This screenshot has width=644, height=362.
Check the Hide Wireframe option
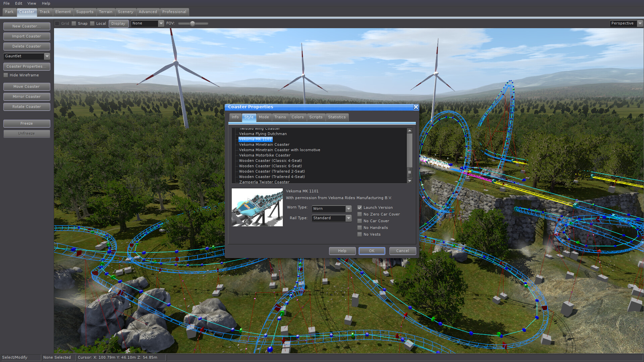[x=6, y=75]
